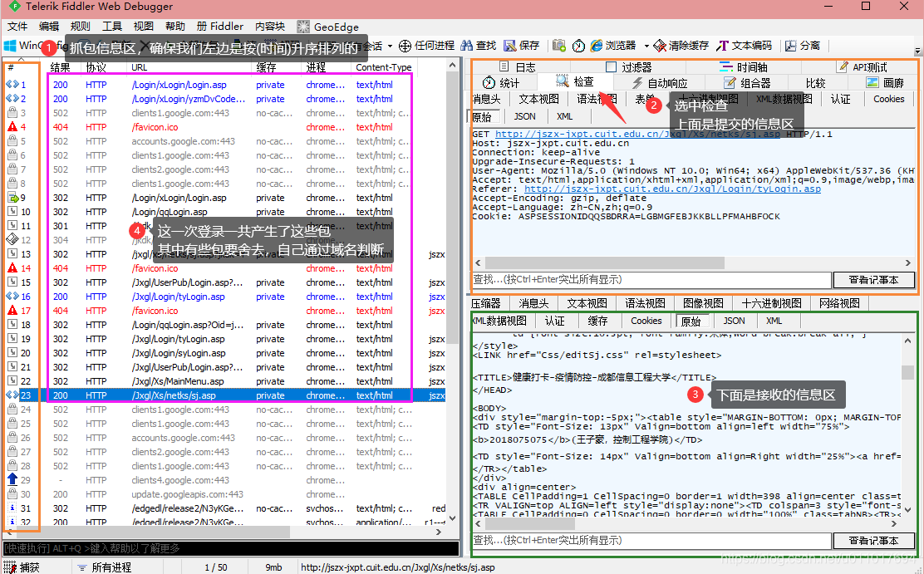This screenshot has height=574, width=924.
Task: Select request inspector JSON tab
Action: click(524, 116)
